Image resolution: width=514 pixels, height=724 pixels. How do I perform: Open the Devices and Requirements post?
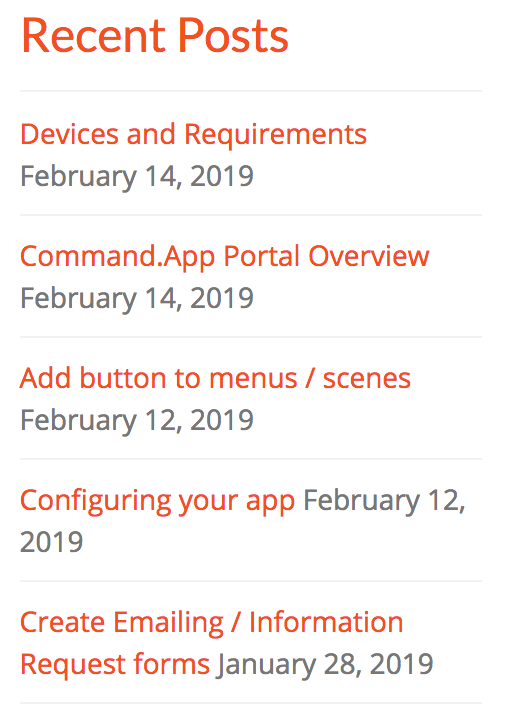(194, 134)
